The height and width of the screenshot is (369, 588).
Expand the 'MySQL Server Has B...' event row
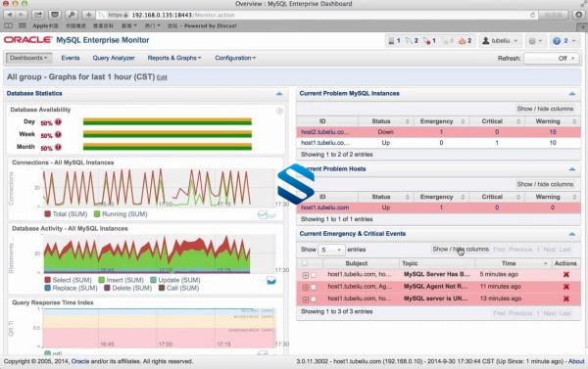(x=305, y=275)
